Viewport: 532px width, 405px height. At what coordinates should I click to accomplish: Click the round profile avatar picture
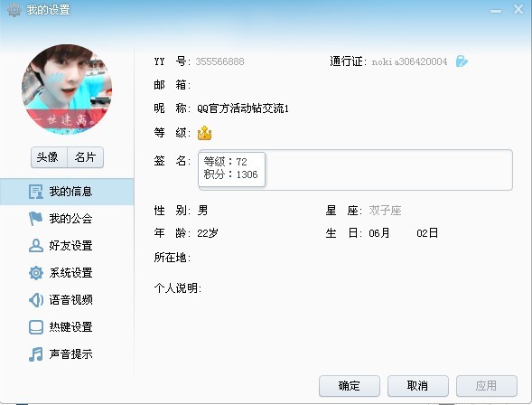67,89
